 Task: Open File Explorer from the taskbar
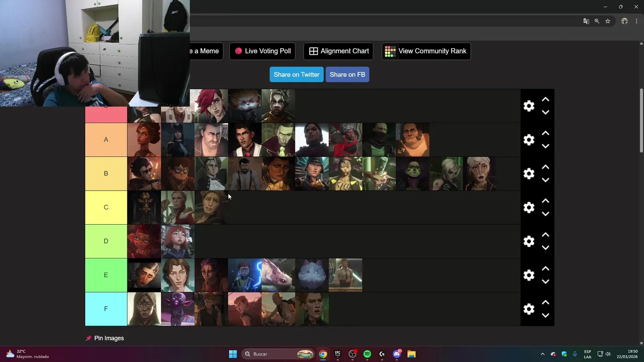pyautogui.click(x=412, y=354)
